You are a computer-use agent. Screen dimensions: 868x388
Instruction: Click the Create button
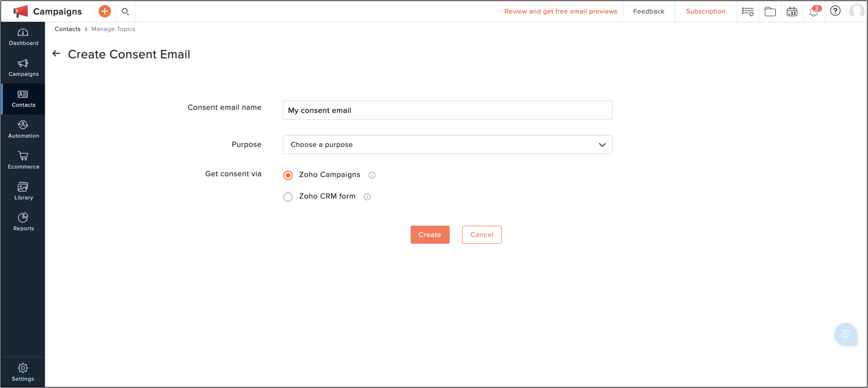(430, 235)
